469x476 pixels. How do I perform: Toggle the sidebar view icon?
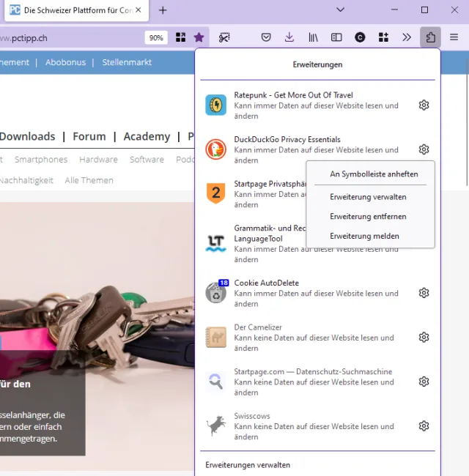(336, 37)
